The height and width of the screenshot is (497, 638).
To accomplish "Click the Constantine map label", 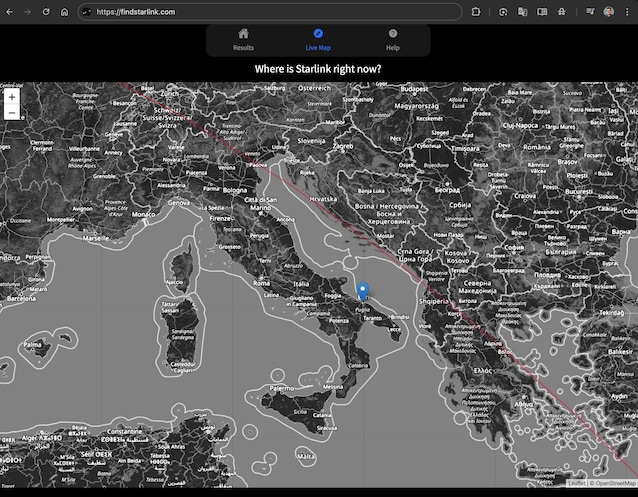I will coord(125,431).
